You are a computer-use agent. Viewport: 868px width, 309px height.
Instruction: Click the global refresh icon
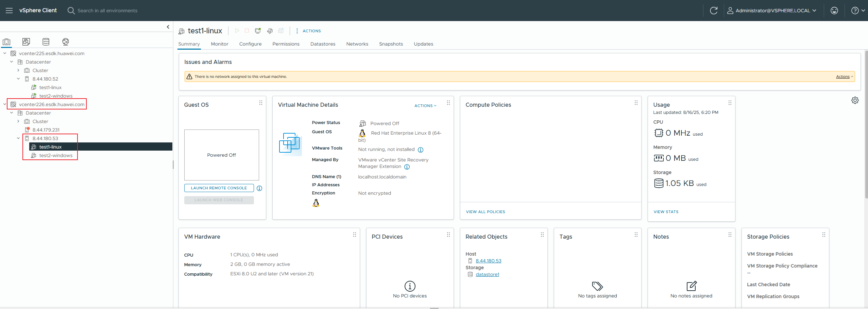tap(714, 11)
